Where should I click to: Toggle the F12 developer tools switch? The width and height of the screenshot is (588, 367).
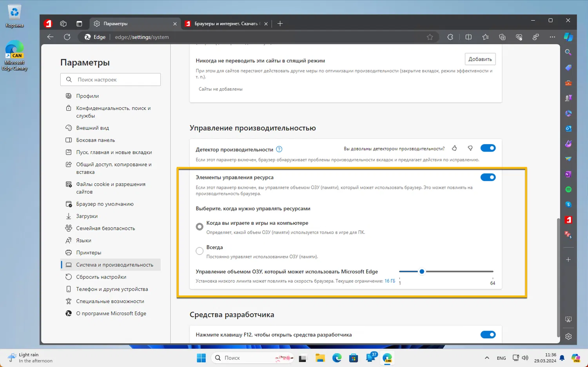tap(488, 334)
